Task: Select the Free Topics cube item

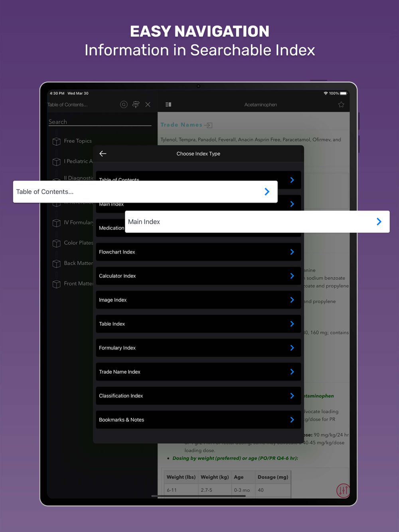Action: 72,141
